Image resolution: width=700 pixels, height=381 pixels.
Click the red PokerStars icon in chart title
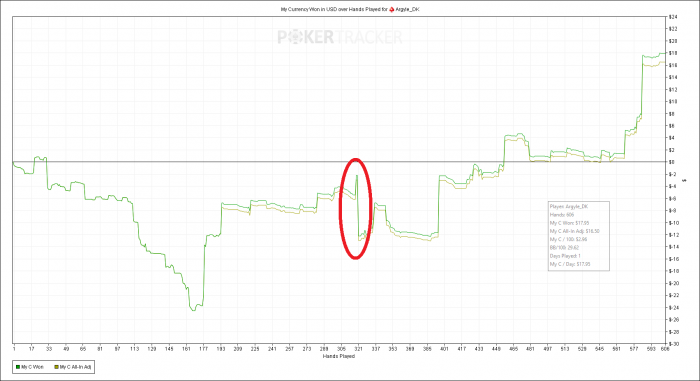click(x=392, y=9)
